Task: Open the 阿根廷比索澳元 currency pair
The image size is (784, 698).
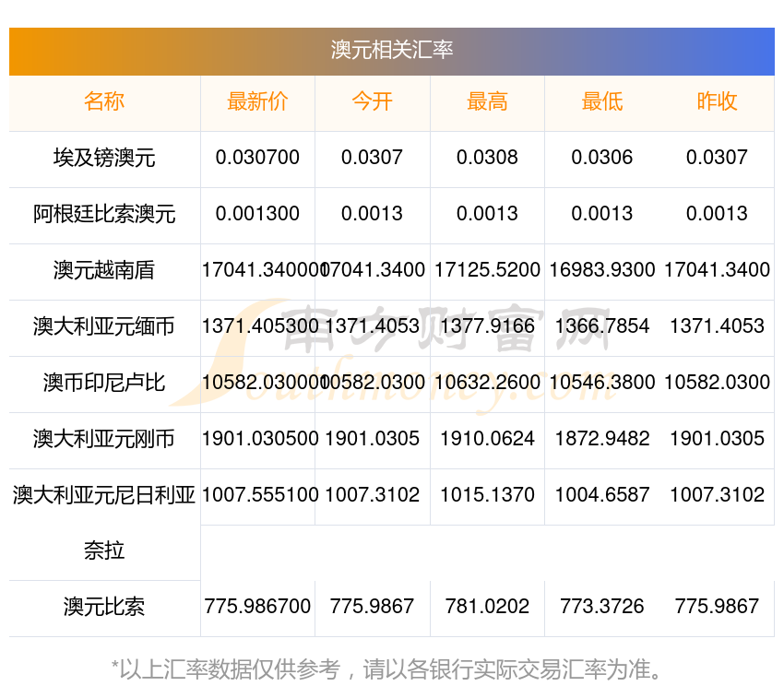Action: (x=104, y=214)
